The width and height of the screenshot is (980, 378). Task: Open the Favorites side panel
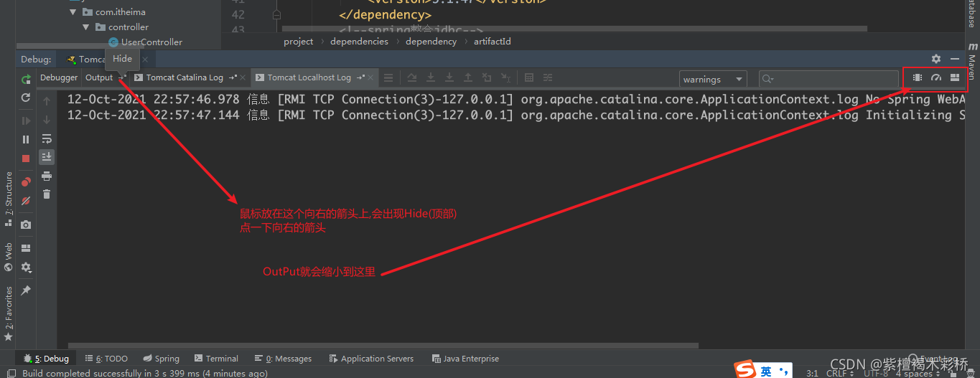click(9, 313)
